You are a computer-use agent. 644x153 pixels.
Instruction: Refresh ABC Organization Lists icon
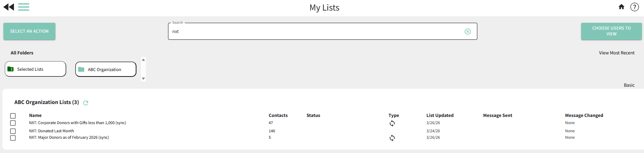(86, 103)
